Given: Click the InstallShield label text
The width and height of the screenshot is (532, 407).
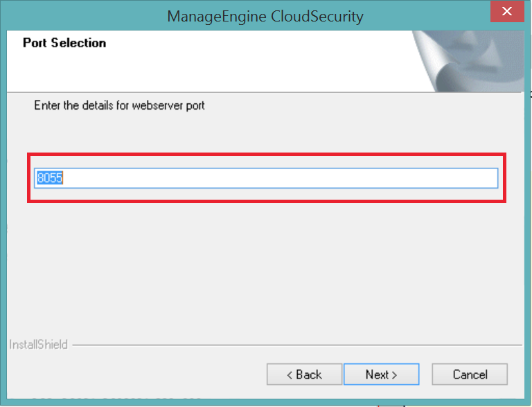Looking at the screenshot, I should tap(38, 345).
